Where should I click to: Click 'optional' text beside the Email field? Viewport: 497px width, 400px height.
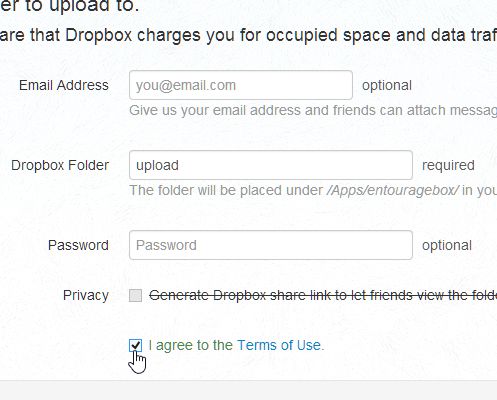point(387,86)
